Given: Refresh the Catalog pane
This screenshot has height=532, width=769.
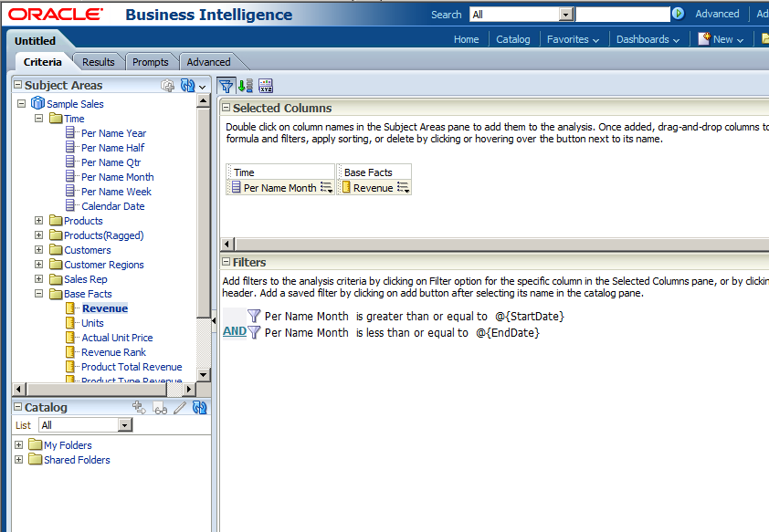Looking at the screenshot, I should click(199, 408).
